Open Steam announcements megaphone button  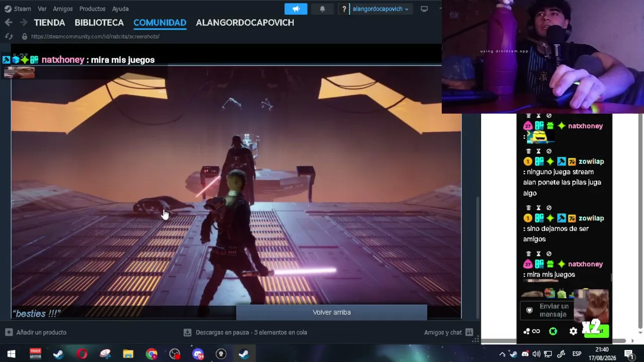[x=296, y=9]
